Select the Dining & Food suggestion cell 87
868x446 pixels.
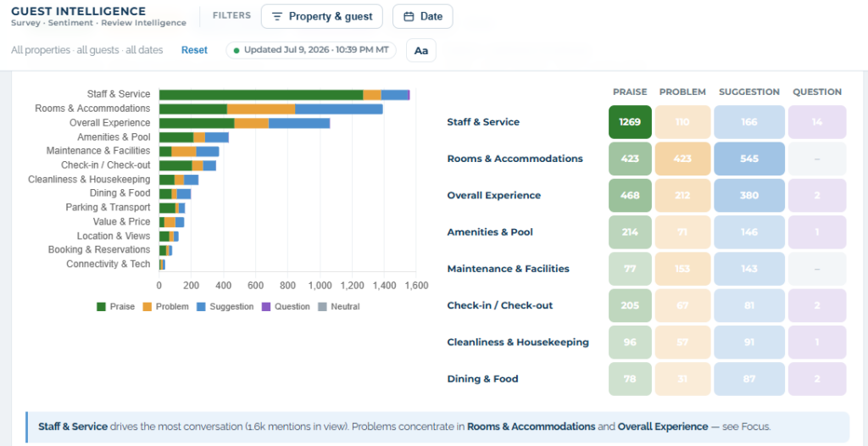point(749,379)
